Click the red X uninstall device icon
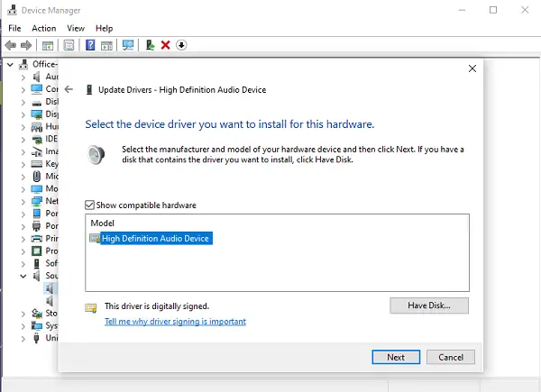The height and width of the screenshot is (392, 541). (x=165, y=45)
